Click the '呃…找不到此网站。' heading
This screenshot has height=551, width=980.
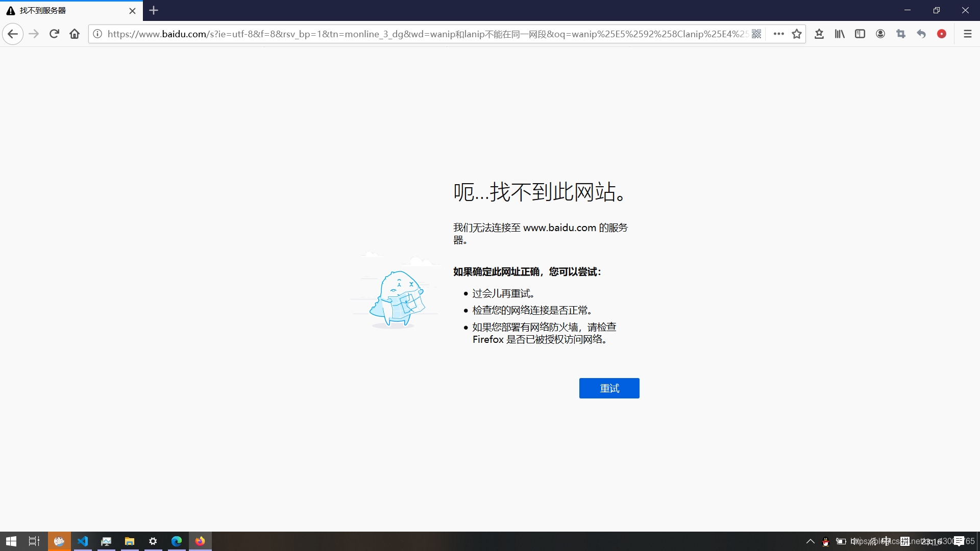pos(540,192)
